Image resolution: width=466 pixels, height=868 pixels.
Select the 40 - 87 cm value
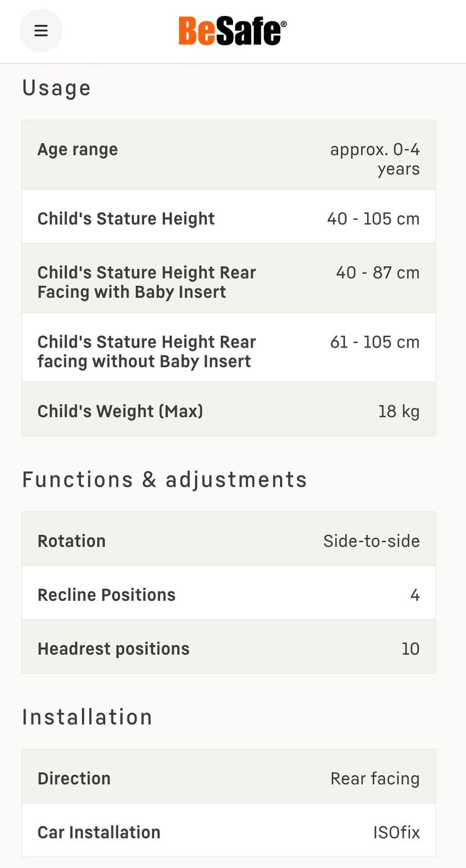pos(378,273)
